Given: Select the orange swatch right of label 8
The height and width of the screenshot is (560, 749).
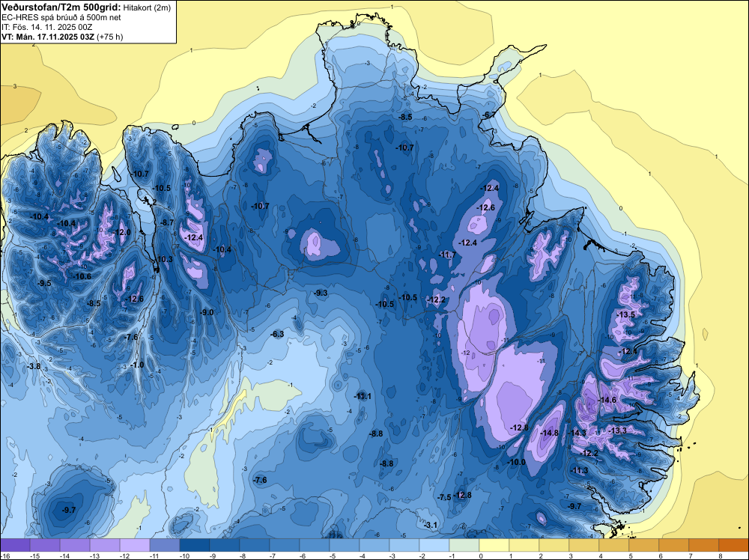Looking at the screenshot, I should [734, 545].
